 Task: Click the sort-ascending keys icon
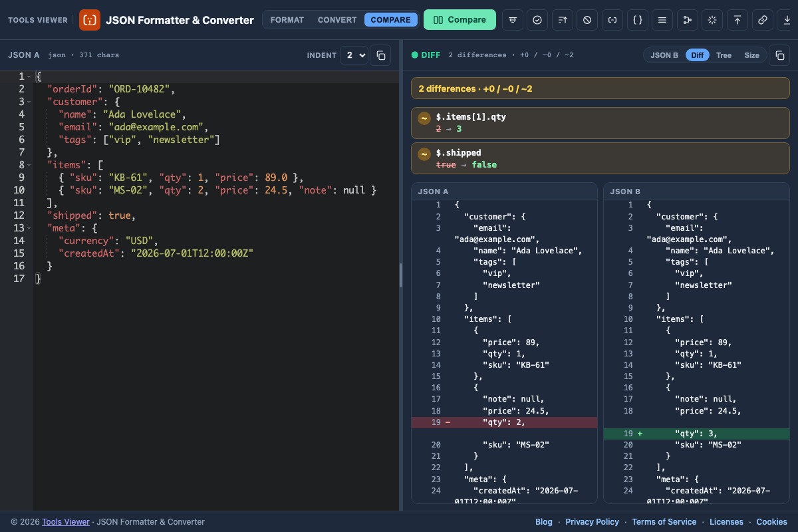(562, 20)
